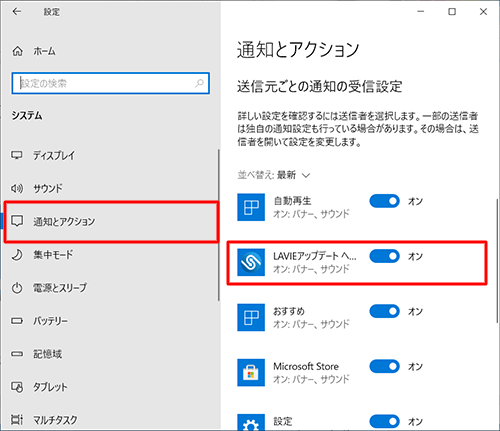The height and width of the screenshot is (431, 500).
Task: Click the 通知とアクション speech bubble icon
Action: pos(17,221)
